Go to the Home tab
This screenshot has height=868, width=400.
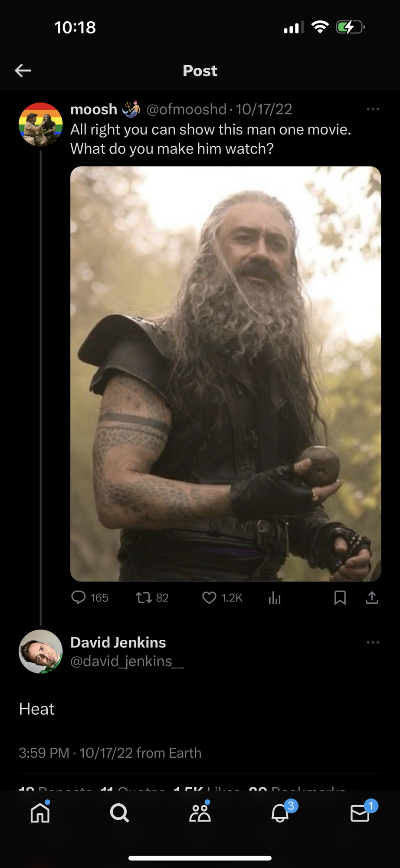tap(40, 812)
